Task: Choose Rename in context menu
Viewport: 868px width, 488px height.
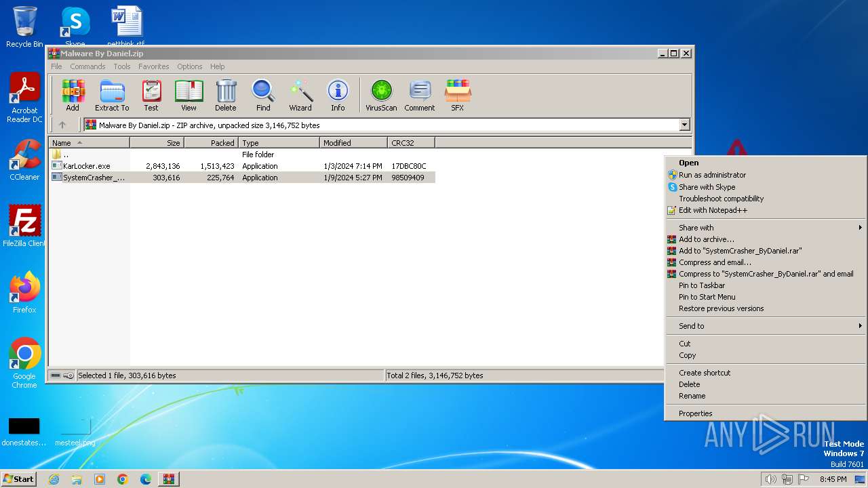Action: (x=766, y=396)
